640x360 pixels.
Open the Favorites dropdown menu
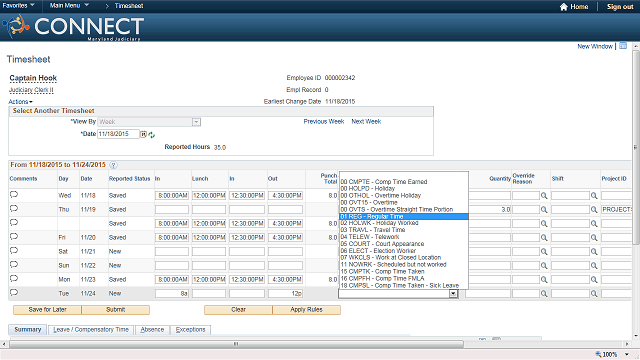(18, 5)
